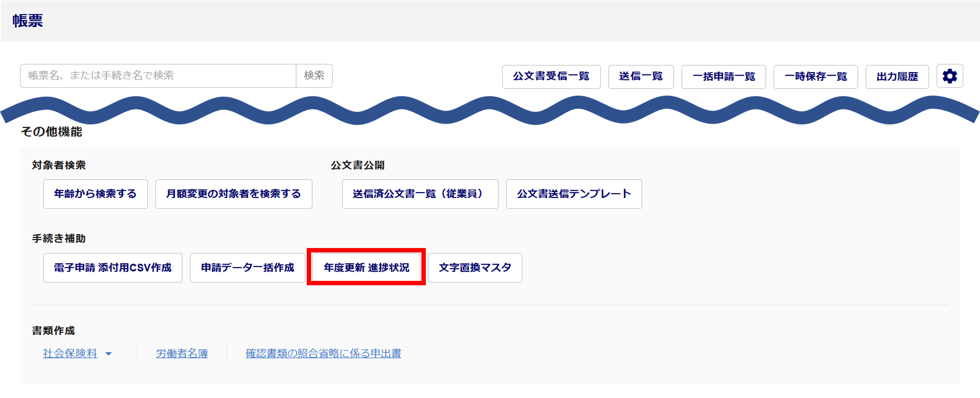Click 電子申請 添付用CSV作成
The height and width of the screenshot is (398, 980).
click(x=112, y=268)
